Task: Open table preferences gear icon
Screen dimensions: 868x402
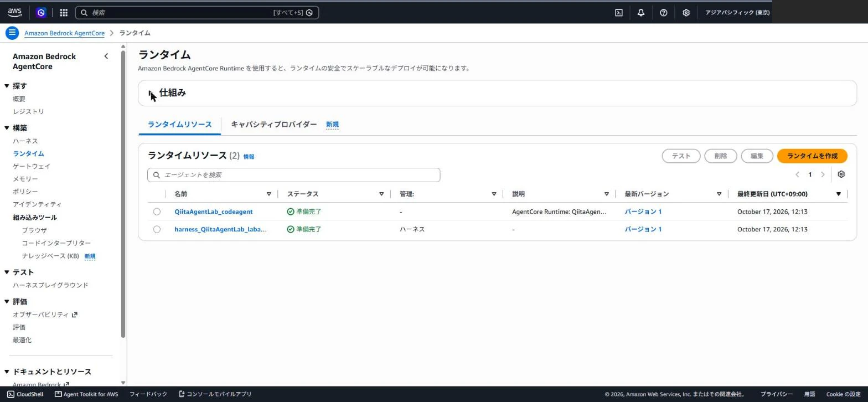Action: [841, 174]
